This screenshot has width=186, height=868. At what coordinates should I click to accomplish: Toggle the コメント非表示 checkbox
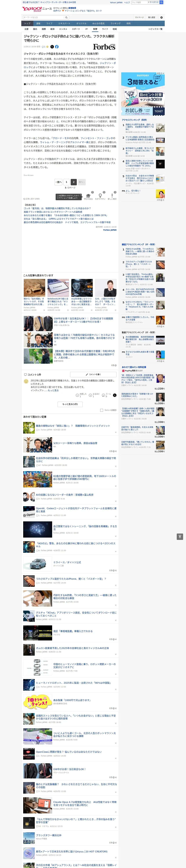pyautogui.click(x=102, y=410)
